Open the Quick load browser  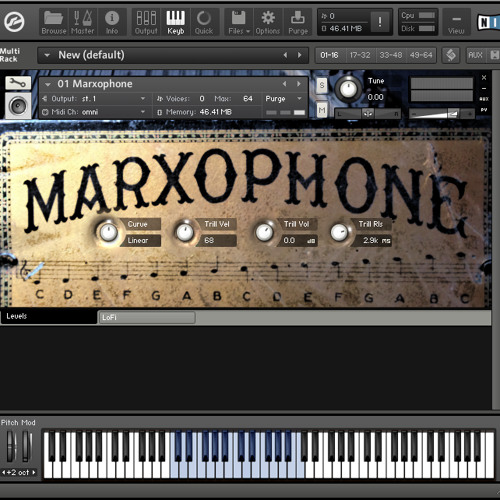pos(204,22)
